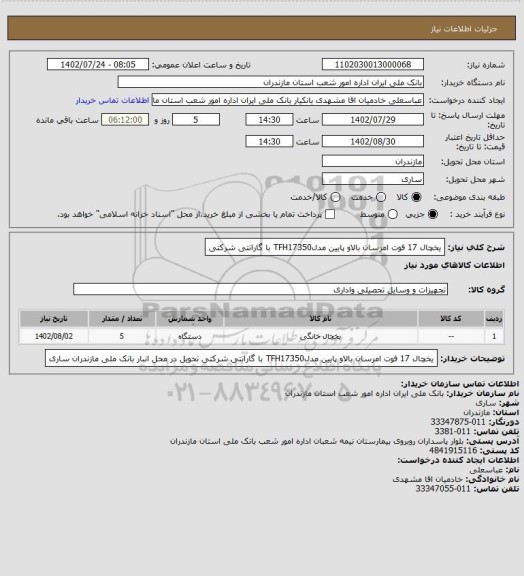Image resolution: width=524 pixels, height=576 pixels.
Task: Select the کالا radio button
Action: point(416,197)
